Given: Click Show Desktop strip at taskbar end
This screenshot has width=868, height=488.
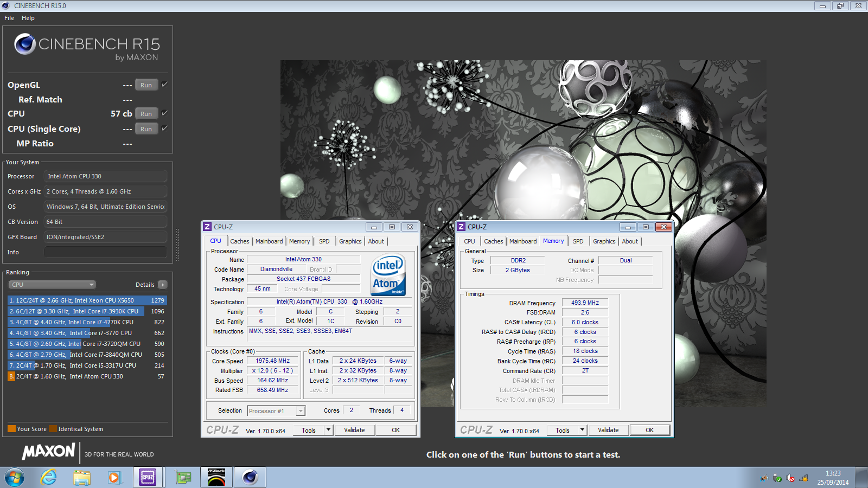Looking at the screenshot, I should [x=861, y=478].
